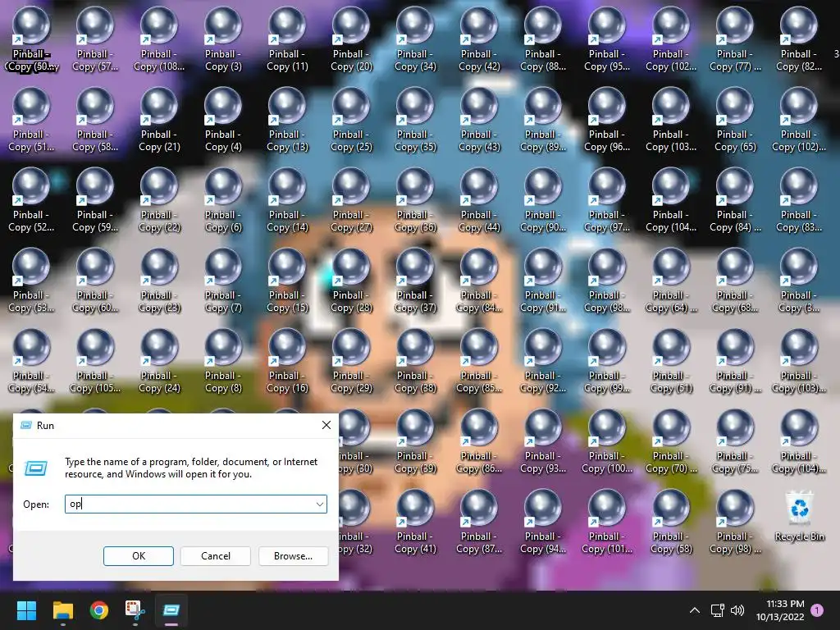
Task: Open File Explorer from the taskbar
Action: click(62, 610)
